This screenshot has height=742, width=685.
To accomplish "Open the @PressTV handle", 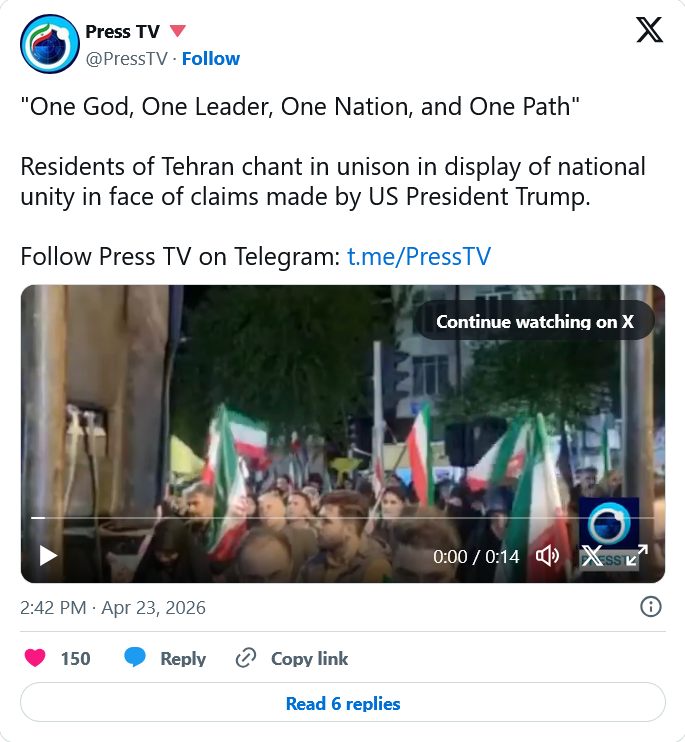I will [x=126, y=59].
